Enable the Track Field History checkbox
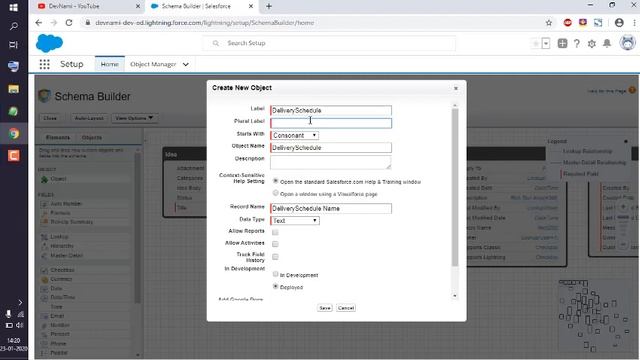The image size is (640, 360). [x=275, y=257]
